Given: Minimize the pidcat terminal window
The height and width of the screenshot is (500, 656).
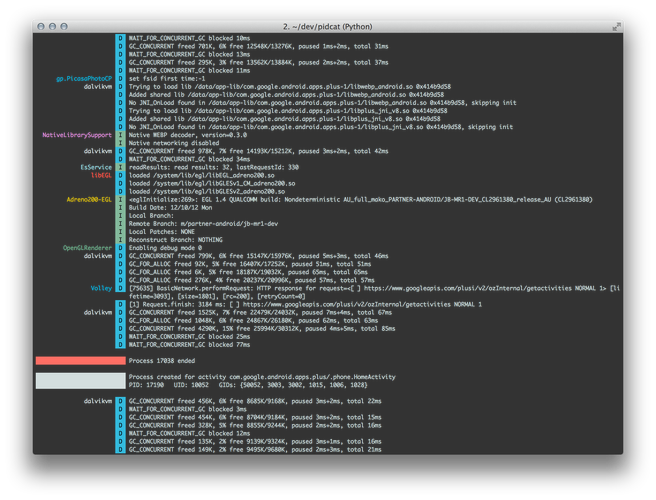Looking at the screenshot, I should pos(52,26).
